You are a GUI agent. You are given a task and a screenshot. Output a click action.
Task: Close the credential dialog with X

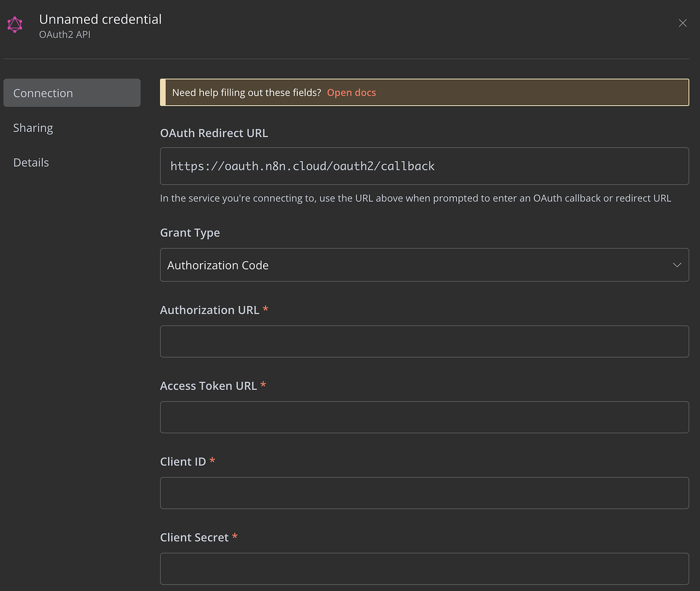pos(682,23)
